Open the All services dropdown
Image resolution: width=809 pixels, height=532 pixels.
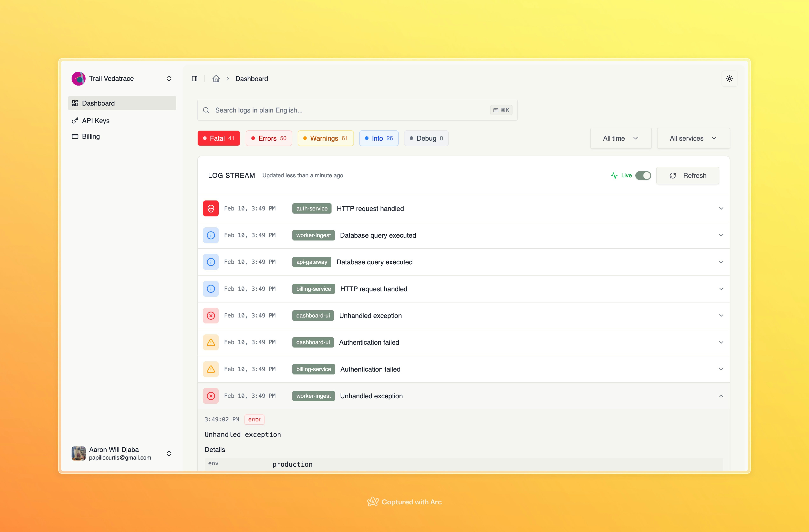point(693,138)
